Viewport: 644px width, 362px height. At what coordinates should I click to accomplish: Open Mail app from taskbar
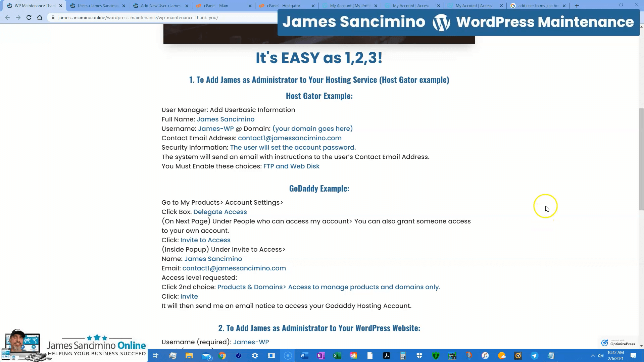[x=206, y=356]
